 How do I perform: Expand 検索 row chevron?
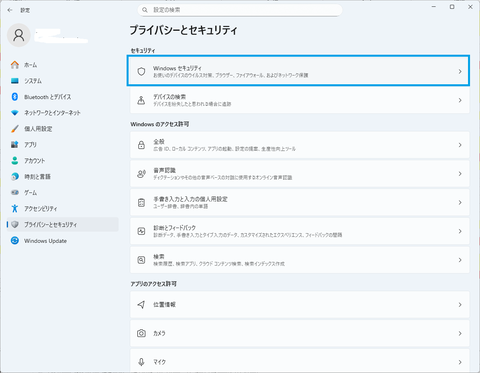pos(460,260)
